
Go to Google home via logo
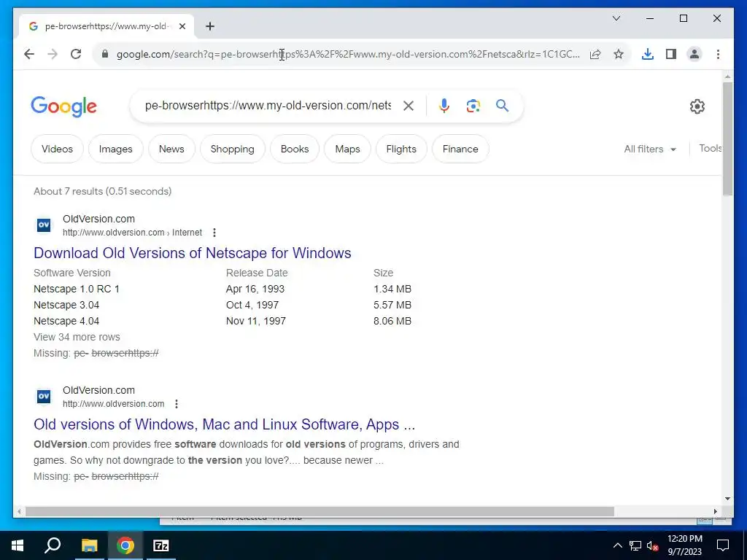(64, 106)
